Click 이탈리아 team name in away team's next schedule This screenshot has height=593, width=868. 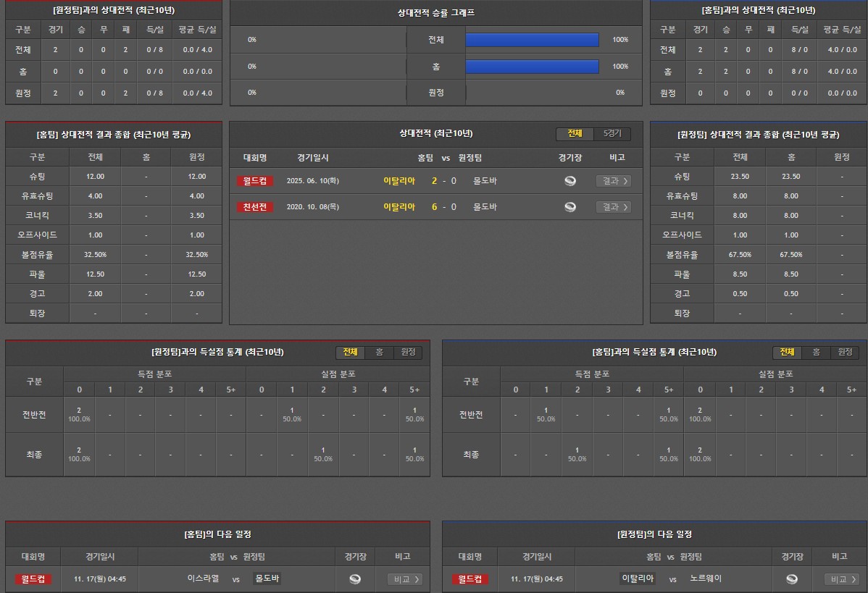coord(638,579)
